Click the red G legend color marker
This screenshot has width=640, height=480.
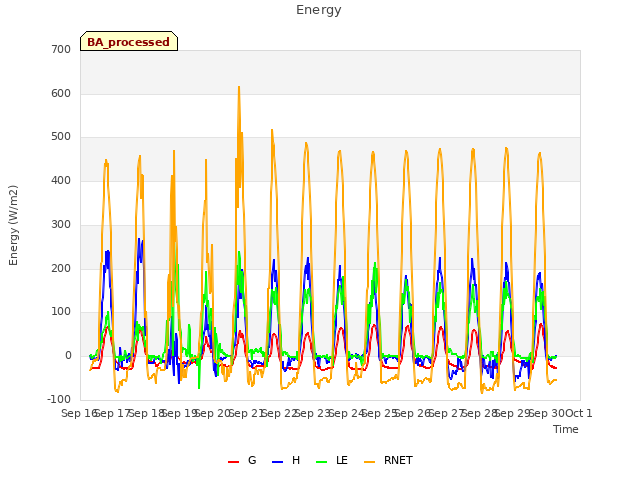point(233,462)
